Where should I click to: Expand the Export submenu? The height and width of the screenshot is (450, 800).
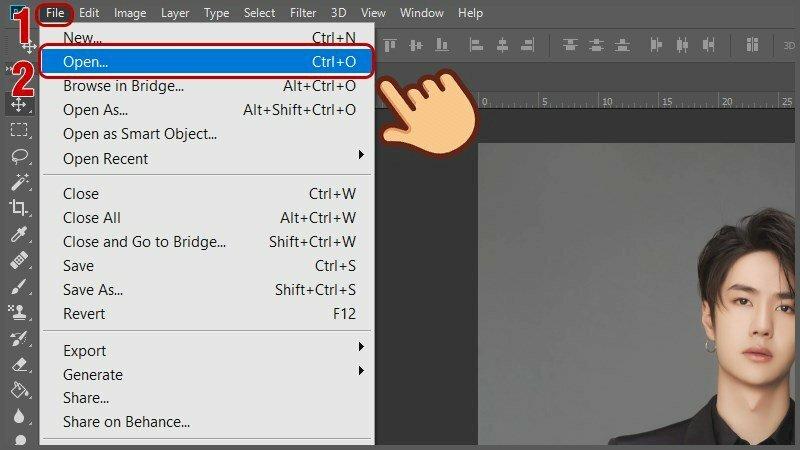coord(207,351)
